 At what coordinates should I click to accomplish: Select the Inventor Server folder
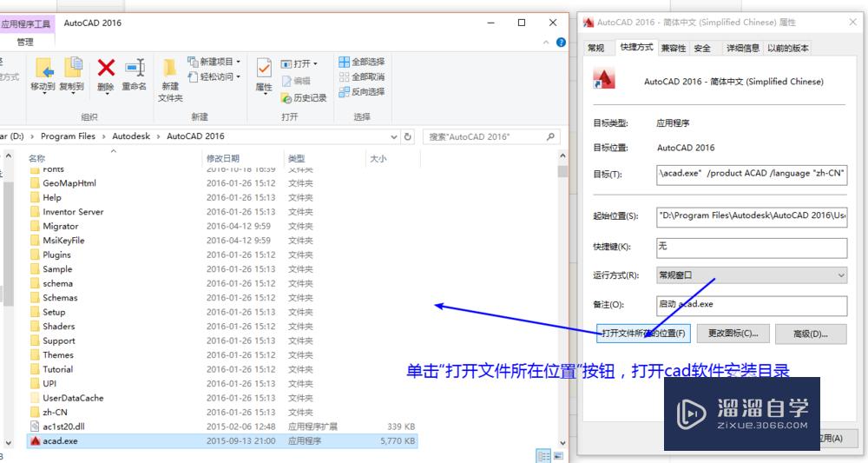(73, 212)
